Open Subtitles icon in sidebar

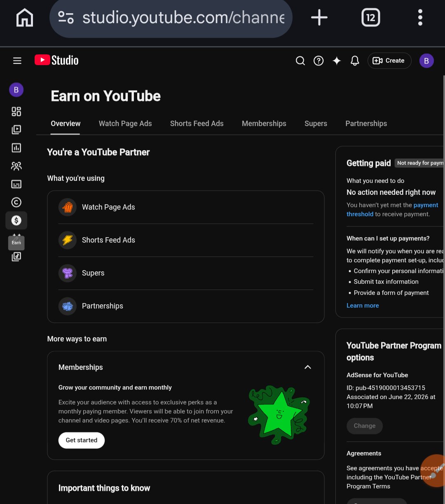point(16,184)
